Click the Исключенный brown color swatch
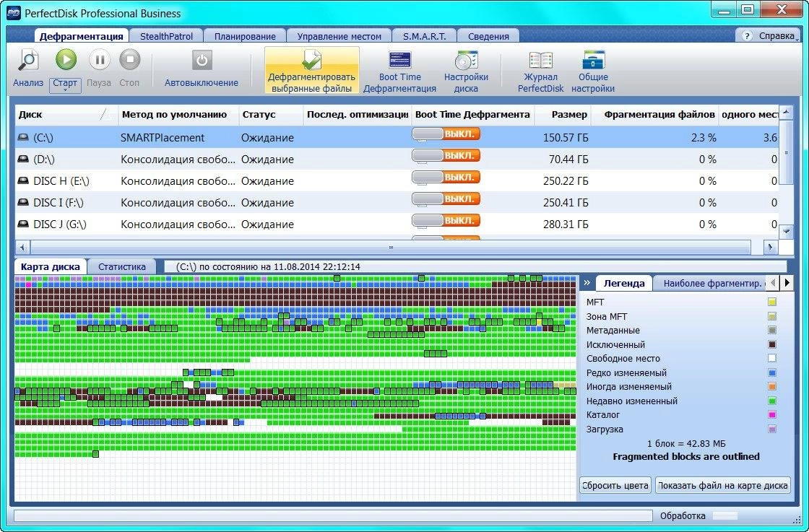The height and width of the screenshot is (532, 809). pos(772,344)
